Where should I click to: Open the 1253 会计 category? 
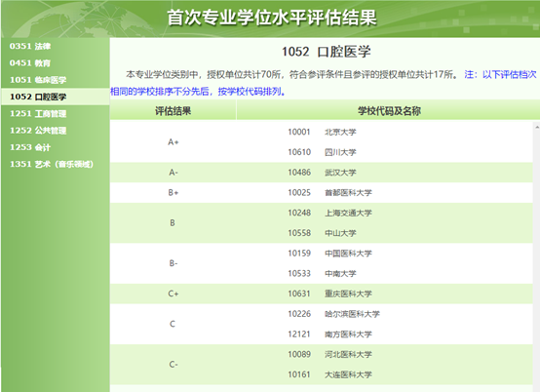point(30,147)
